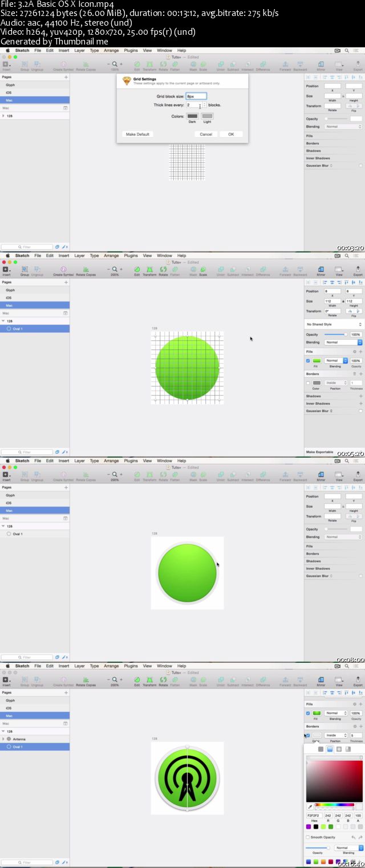
Task: Click the Intersect boolean icon in the 00:05:20 frame
Action: (248, 271)
